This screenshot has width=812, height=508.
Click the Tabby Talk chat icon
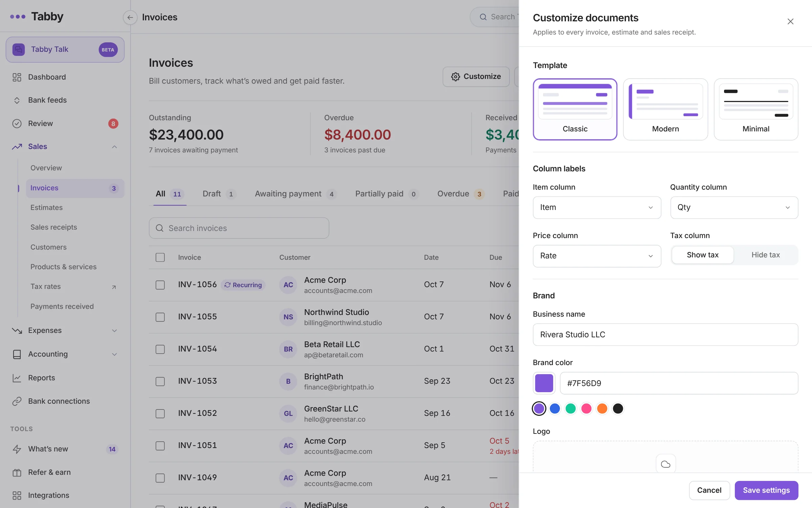click(x=19, y=49)
